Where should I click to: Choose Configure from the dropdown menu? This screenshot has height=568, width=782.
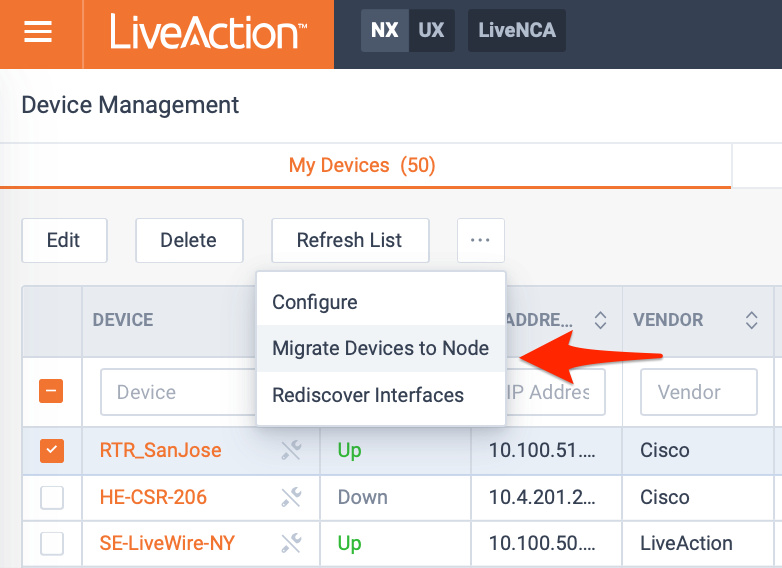tap(381, 302)
